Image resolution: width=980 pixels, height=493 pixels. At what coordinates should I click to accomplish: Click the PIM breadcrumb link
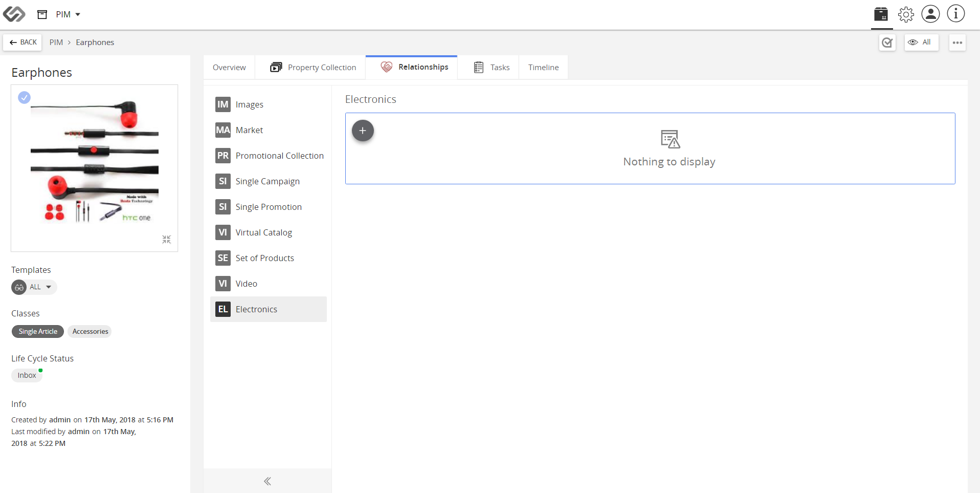[x=56, y=42]
